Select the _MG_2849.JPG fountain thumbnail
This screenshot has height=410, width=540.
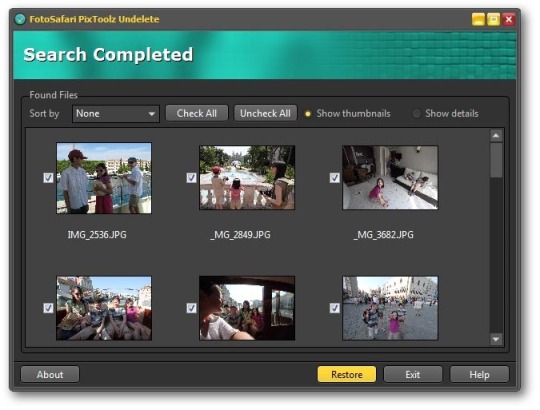pyautogui.click(x=247, y=178)
